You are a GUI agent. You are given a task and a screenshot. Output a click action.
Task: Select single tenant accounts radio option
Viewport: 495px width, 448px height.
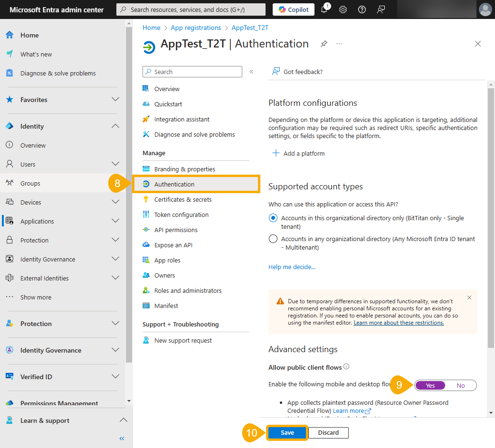point(273,218)
